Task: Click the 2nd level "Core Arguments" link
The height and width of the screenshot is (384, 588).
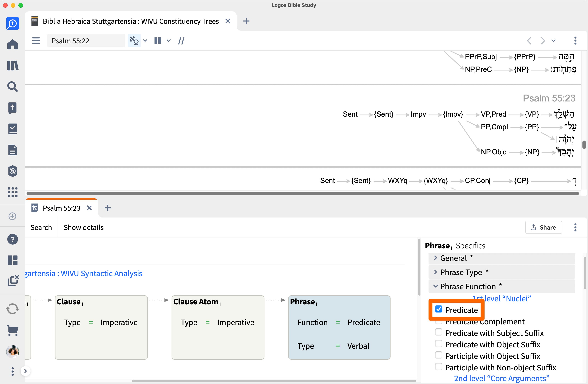Action: pyautogui.click(x=502, y=379)
